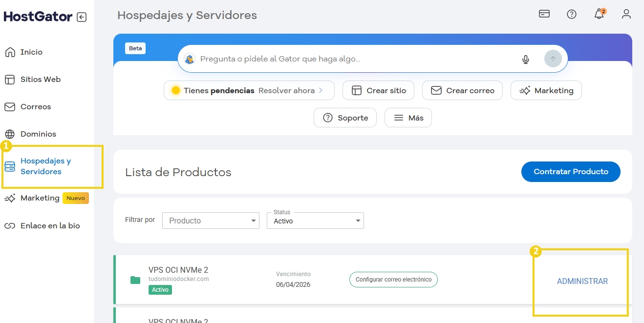Open notifications via the bell icon
This screenshot has width=644, height=323.
[x=599, y=14]
